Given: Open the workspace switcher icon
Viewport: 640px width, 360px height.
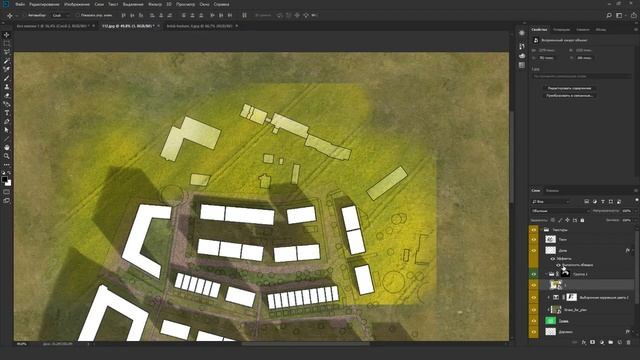Looking at the screenshot, I should [x=619, y=16].
